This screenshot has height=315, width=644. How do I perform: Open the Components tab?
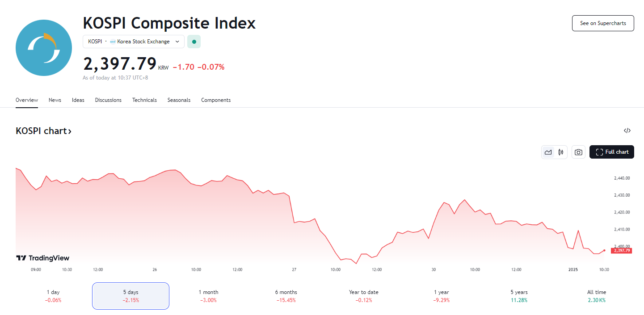point(216,100)
